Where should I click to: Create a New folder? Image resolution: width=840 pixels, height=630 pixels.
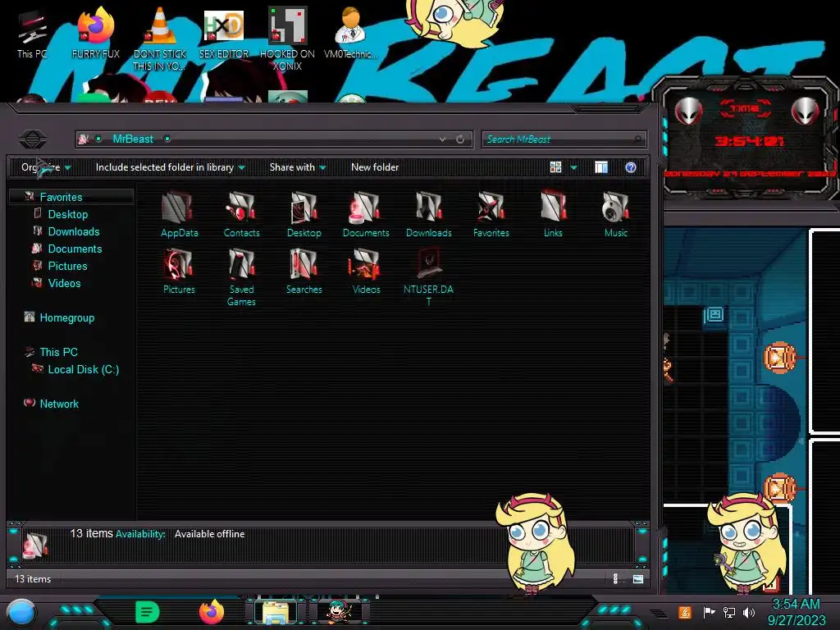[x=375, y=167]
